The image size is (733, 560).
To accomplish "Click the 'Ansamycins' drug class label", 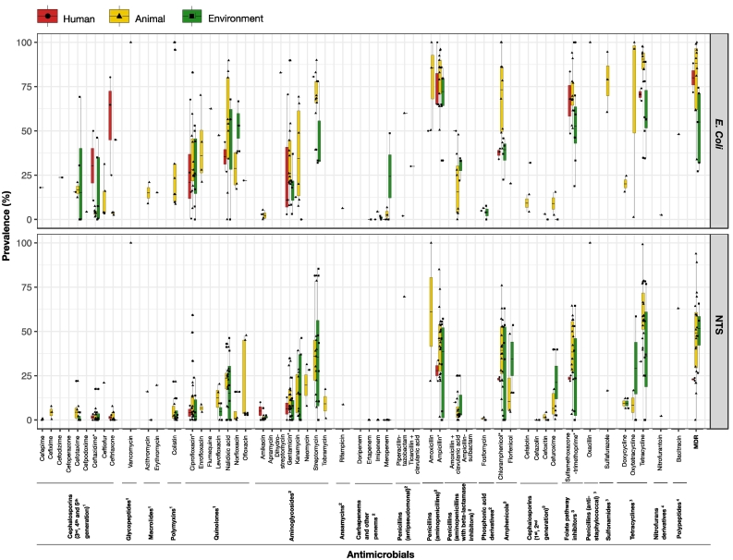I will pyautogui.click(x=343, y=521).
